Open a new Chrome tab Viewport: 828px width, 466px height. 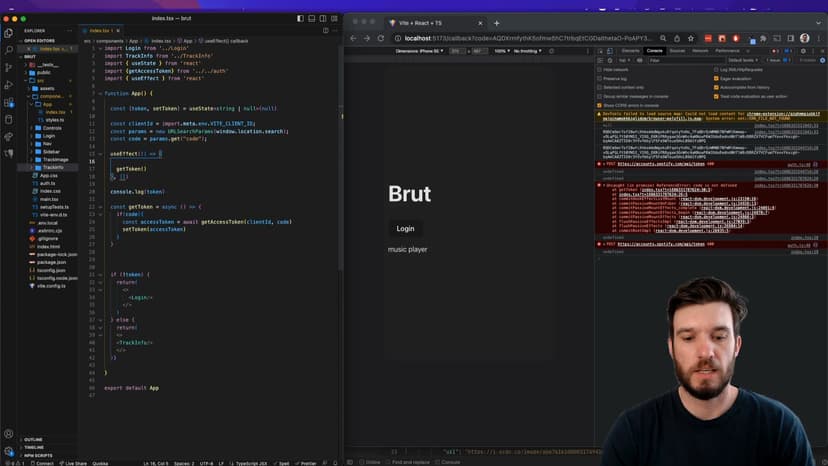(x=497, y=23)
